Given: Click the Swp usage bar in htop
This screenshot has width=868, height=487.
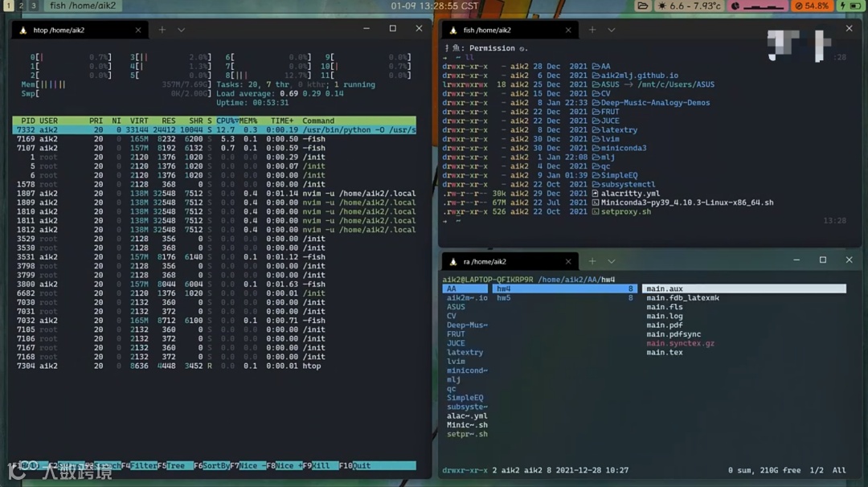Looking at the screenshot, I should 117,93.
